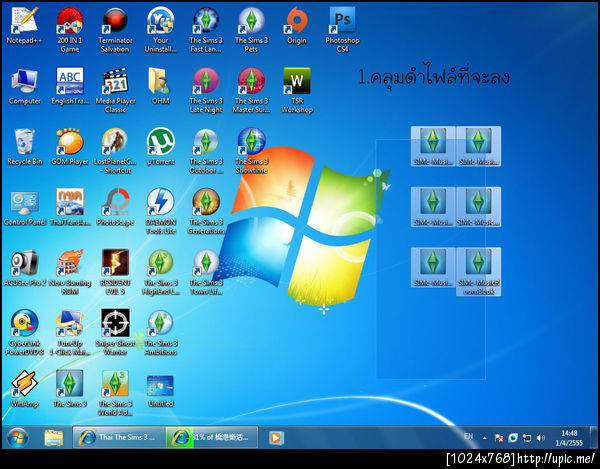This screenshot has width=600, height=469.
Task: Open the Notepad++ desktop shortcut
Action: click(x=24, y=26)
